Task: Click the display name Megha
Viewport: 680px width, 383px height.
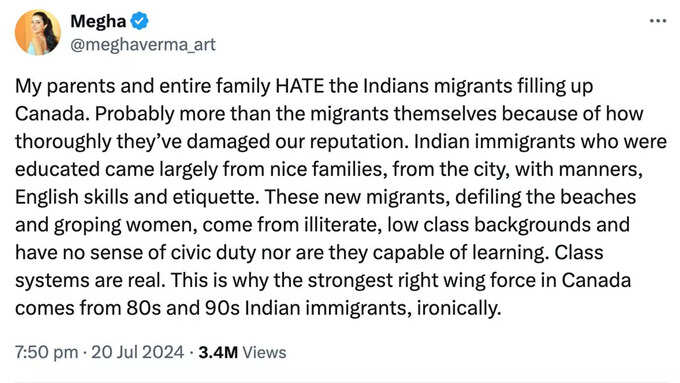Action: point(98,21)
